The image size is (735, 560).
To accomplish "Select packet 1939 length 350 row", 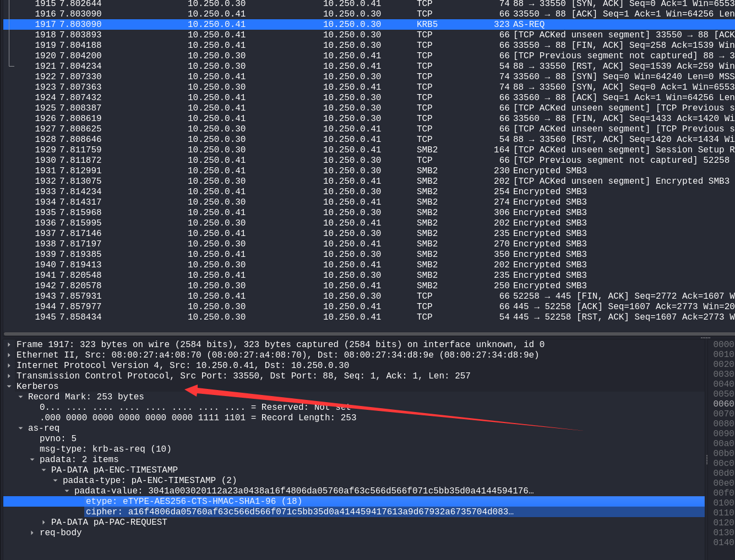I will (369, 254).
